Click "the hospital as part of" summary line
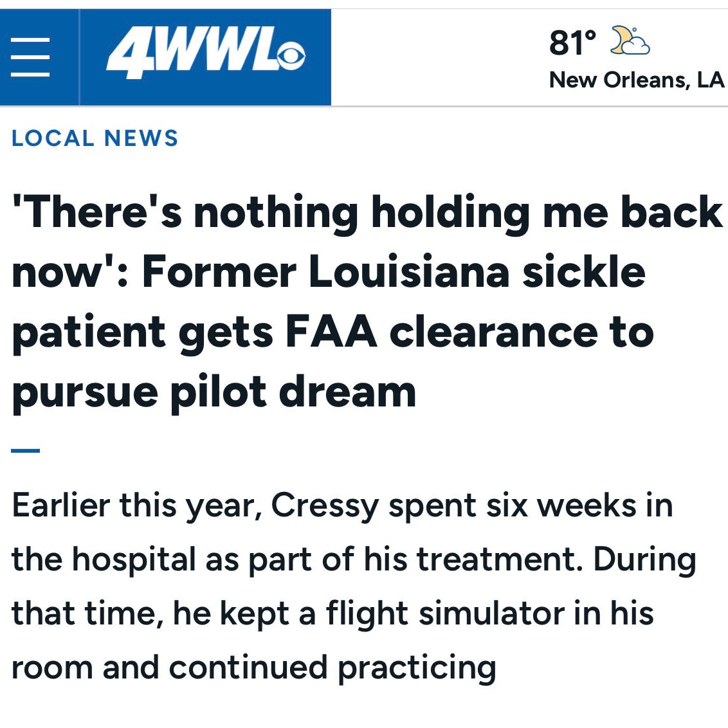Screen dimensions: 728x728 click(183, 560)
